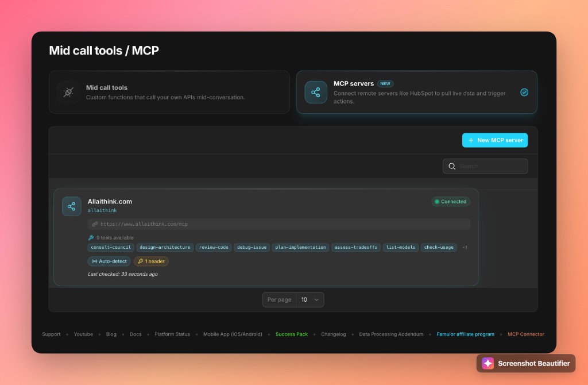Select the debug-issue tool tag

point(252,247)
